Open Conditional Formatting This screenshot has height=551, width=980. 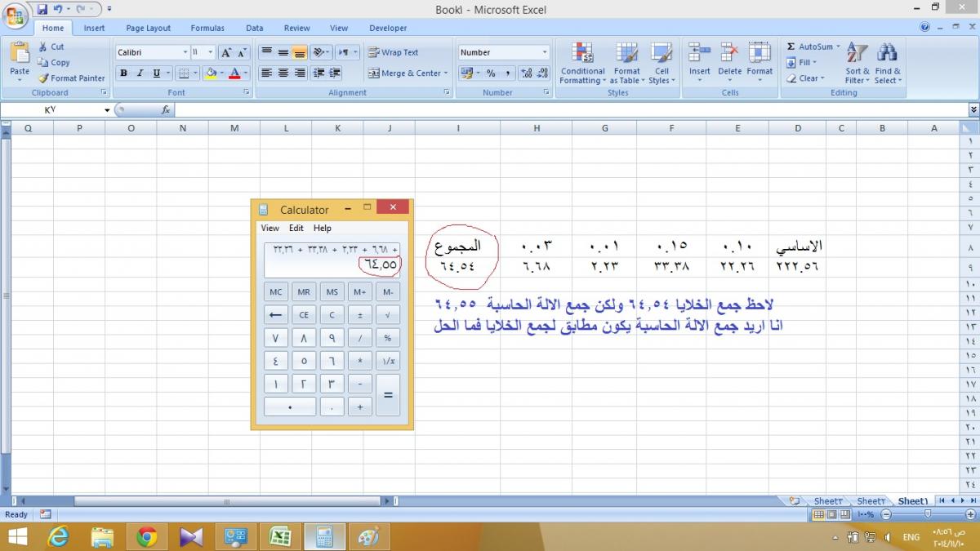coord(582,63)
